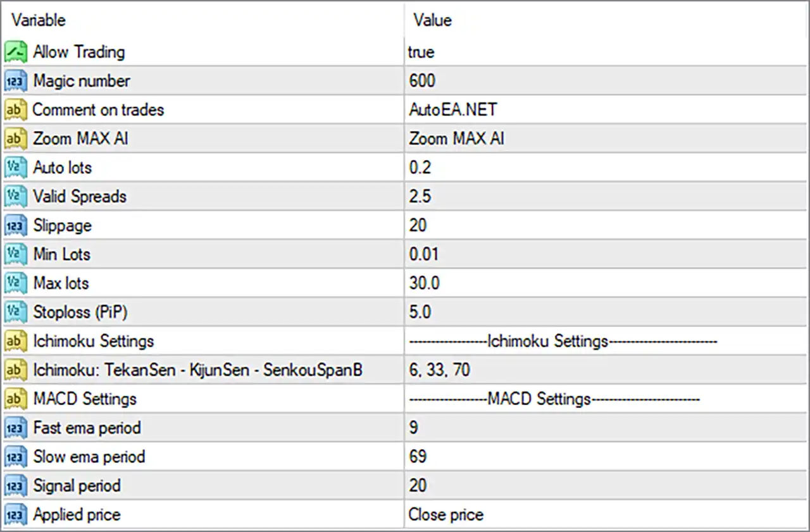Click the integer icon next to Signal period
This screenshot has height=532, width=810.
click(x=15, y=486)
